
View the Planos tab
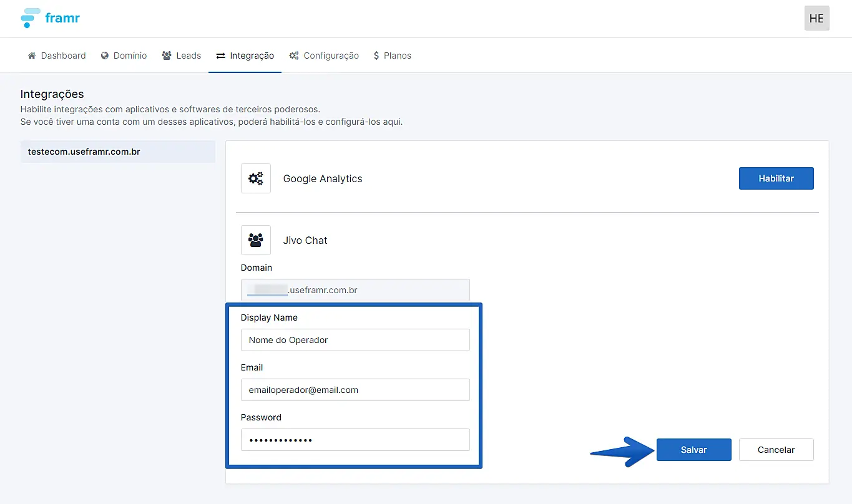pyautogui.click(x=392, y=56)
